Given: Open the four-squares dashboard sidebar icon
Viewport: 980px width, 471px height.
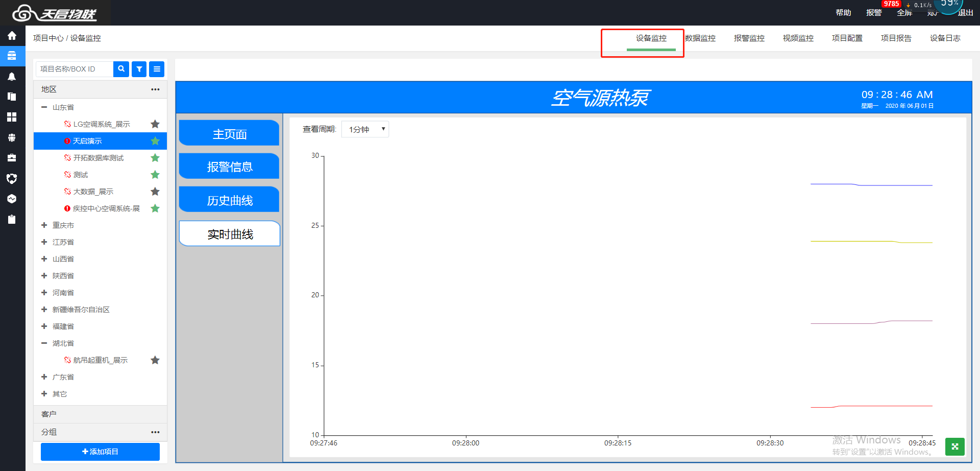Looking at the screenshot, I should click(x=12, y=117).
